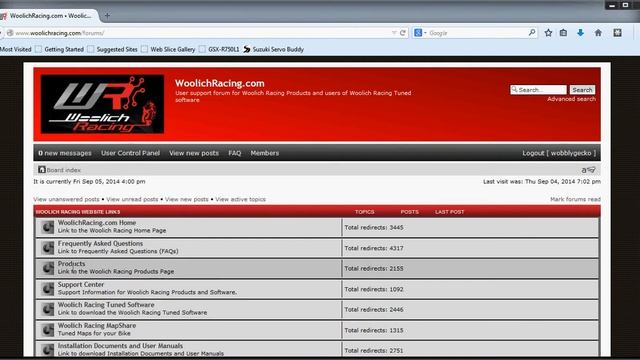Open a new browser tab with plus

click(107, 16)
